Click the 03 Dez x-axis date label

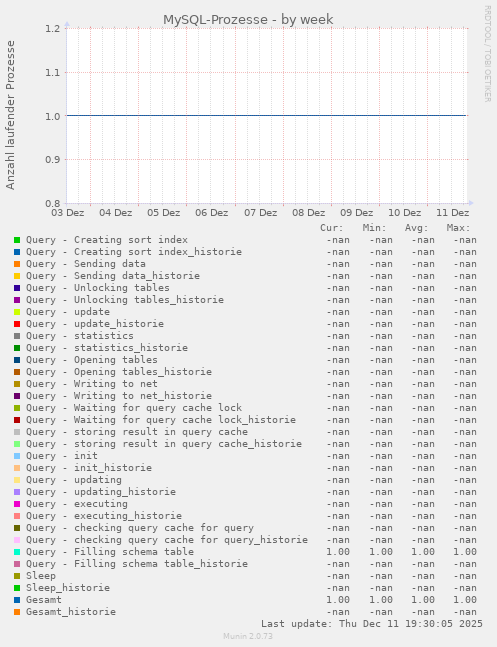(x=68, y=213)
